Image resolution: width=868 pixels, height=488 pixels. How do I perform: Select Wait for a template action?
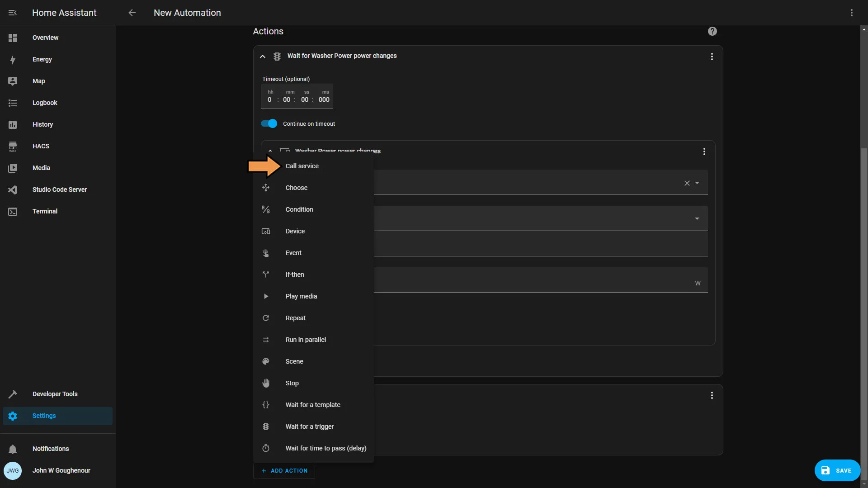(314, 405)
